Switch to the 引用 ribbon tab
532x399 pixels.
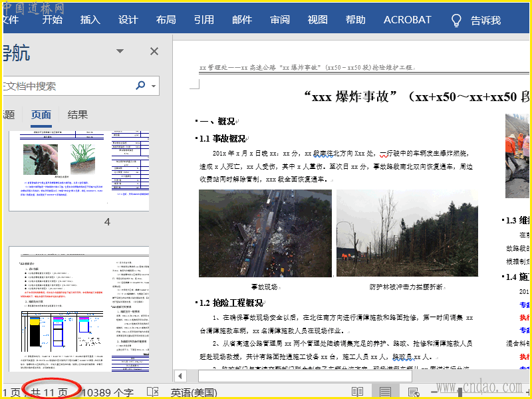click(x=204, y=20)
